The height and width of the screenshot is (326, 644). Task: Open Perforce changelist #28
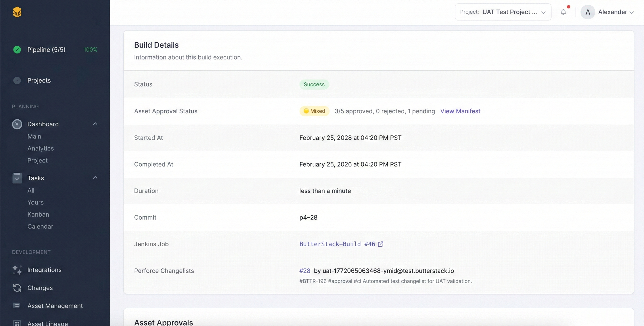point(305,271)
